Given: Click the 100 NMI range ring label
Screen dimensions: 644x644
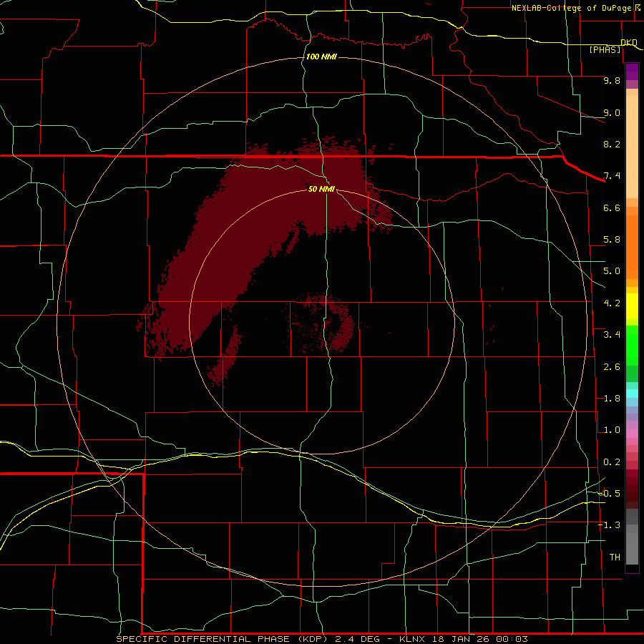Looking at the screenshot, I should [x=321, y=57].
